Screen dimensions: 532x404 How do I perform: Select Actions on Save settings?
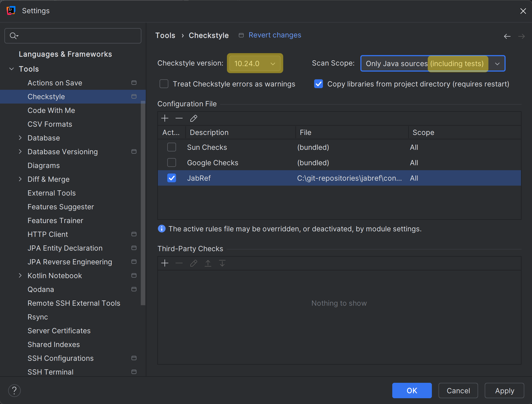pyautogui.click(x=73, y=83)
